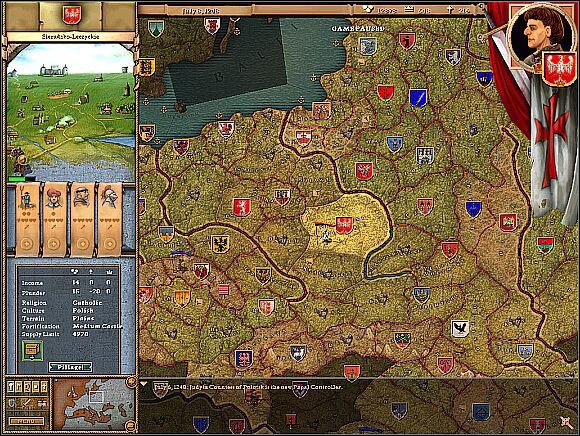Select the clergy class scroll
The image size is (580, 436).
[82, 219]
